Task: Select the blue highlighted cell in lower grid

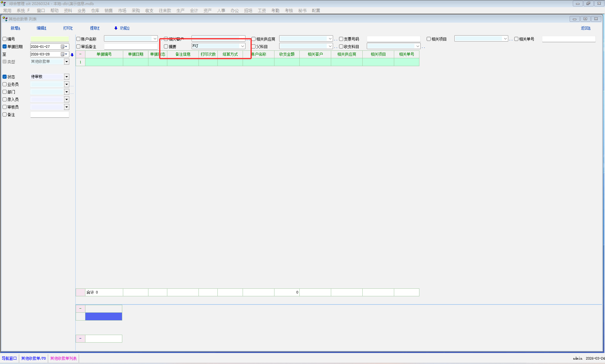Action: (x=104, y=316)
